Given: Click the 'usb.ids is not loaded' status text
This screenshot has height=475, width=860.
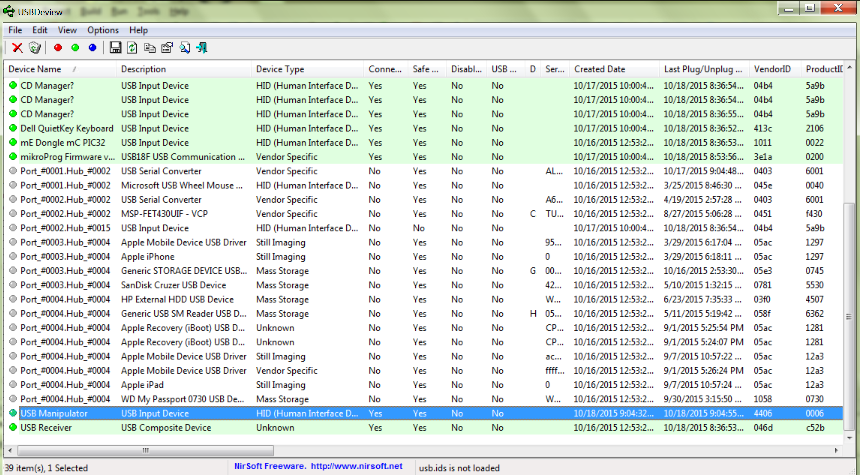Looking at the screenshot, I should point(459,468).
